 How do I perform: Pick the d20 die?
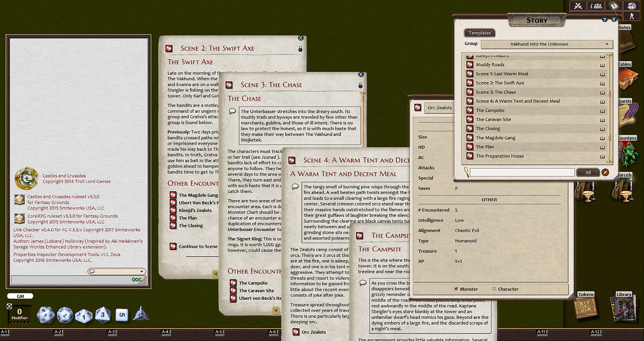pyautogui.click(x=46, y=315)
